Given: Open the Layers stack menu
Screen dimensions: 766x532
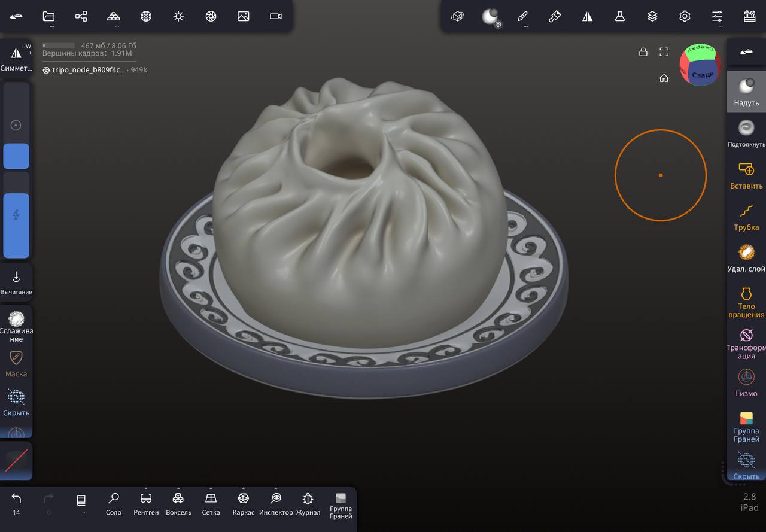Looking at the screenshot, I should pyautogui.click(x=652, y=16).
